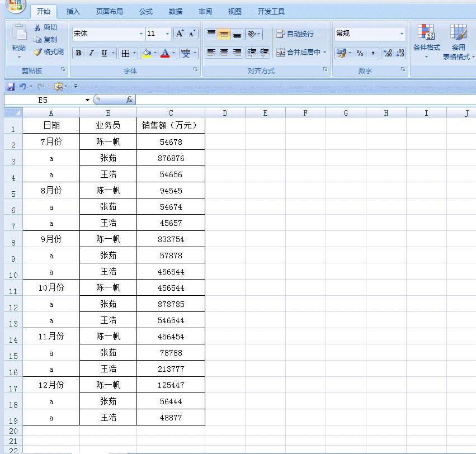The height and width of the screenshot is (454, 476).
Task: Toggle underline formatting
Action: pos(104,53)
